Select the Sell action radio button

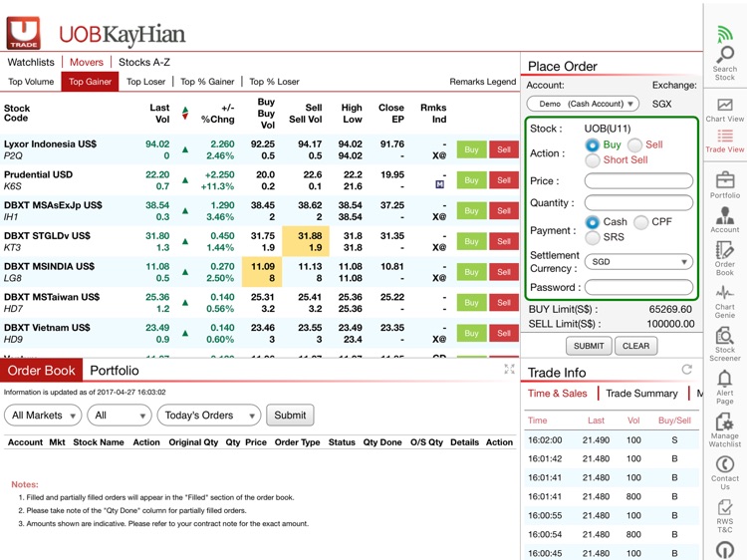pyautogui.click(x=634, y=144)
